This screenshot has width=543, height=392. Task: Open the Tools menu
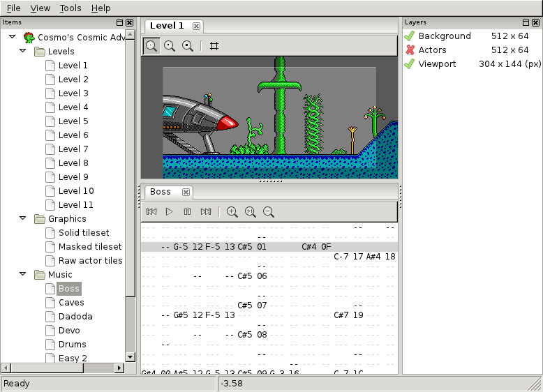[x=70, y=8]
